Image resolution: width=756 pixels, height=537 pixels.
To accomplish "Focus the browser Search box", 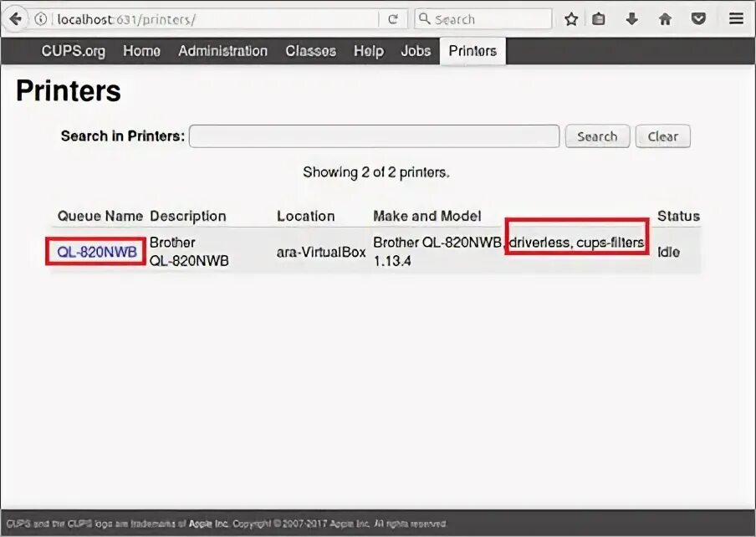I will click(x=483, y=19).
